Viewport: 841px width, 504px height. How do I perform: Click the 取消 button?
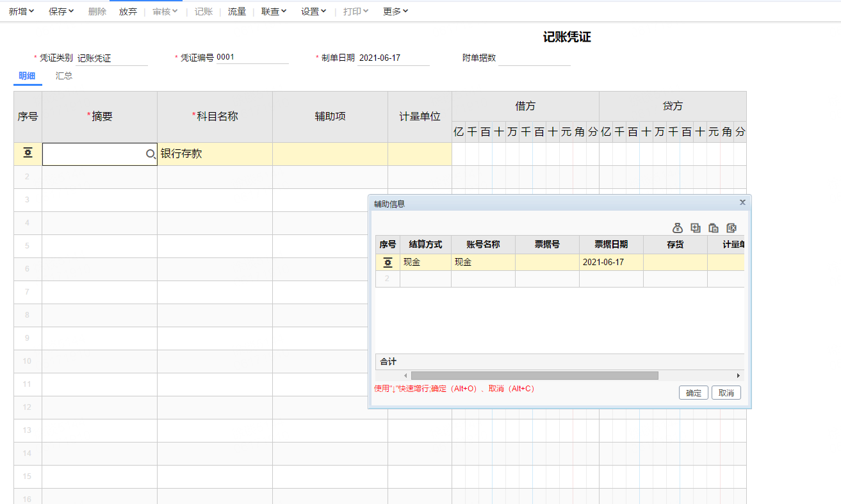click(x=726, y=393)
